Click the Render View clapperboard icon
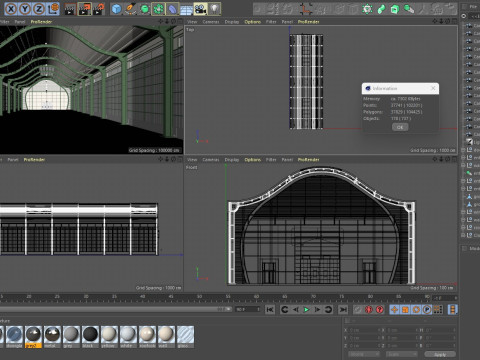Screen dimensions: 480x360 70,9
